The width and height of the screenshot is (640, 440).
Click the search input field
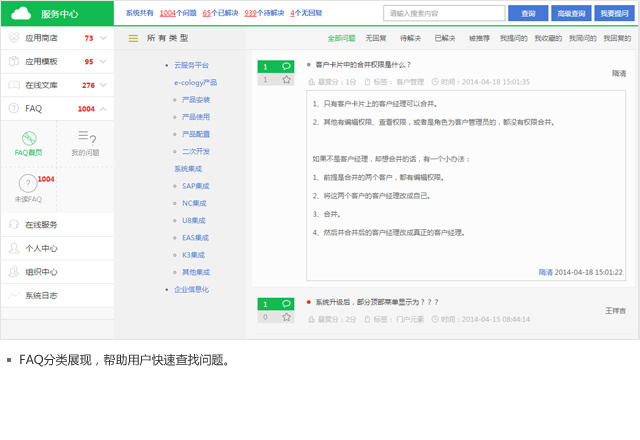pos(444,14)
